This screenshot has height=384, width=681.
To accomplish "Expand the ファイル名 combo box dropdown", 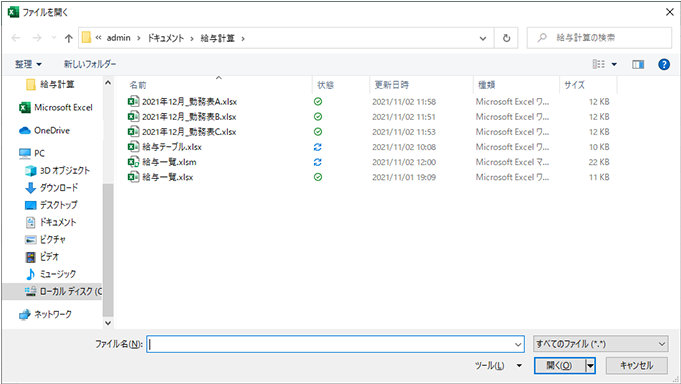I will (518, 344).
